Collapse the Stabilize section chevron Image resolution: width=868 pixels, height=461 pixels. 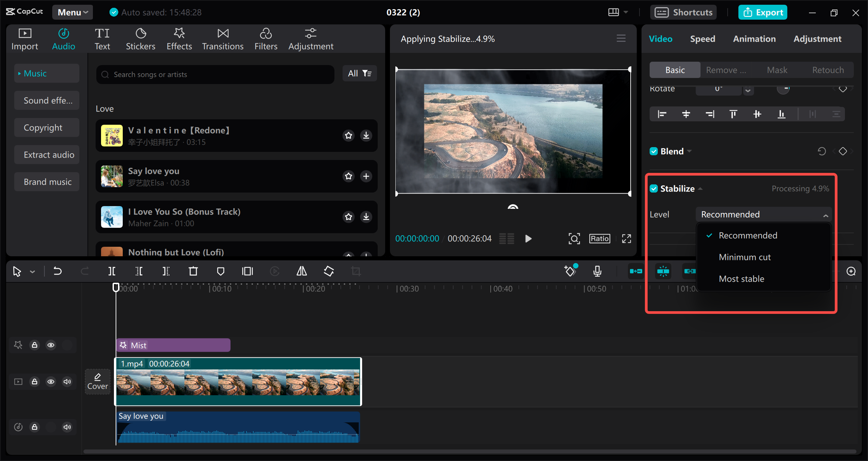[701, 188]
